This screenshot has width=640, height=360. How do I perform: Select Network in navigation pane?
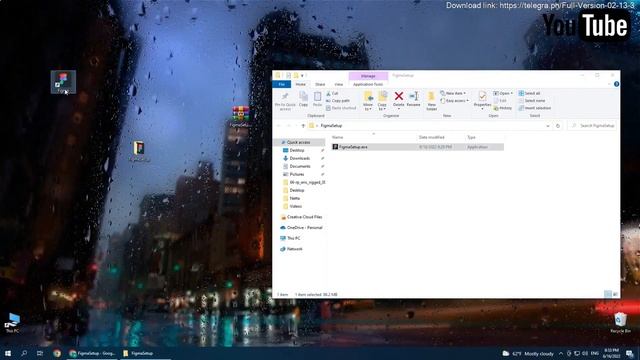point(294,249)
